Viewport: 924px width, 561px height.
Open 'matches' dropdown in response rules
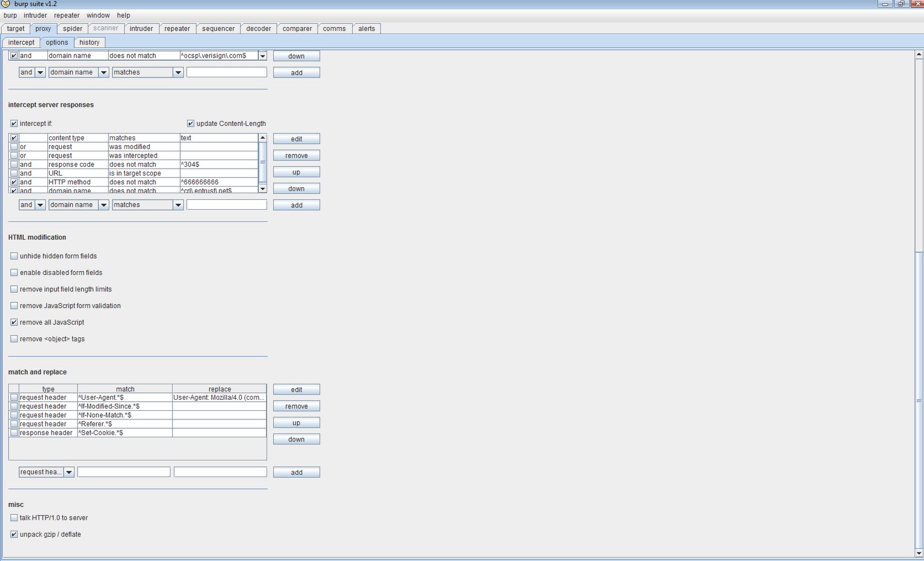tap(178, 205)
